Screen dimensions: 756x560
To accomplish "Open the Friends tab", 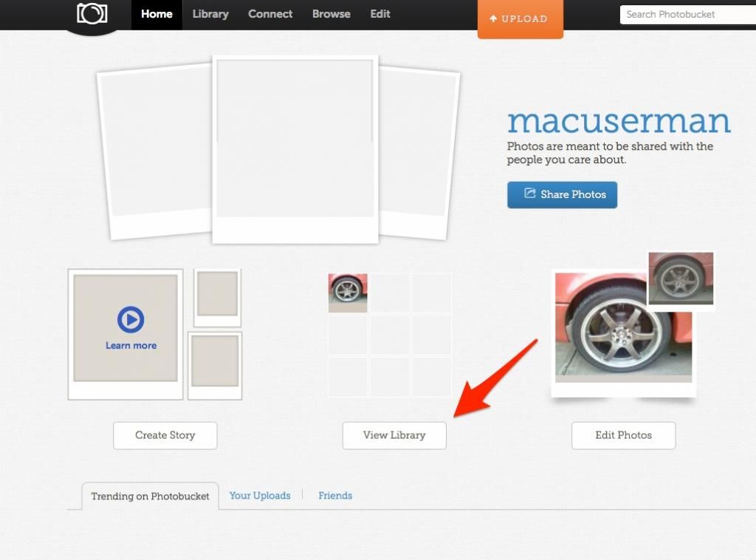I will [x=335, y=496].
